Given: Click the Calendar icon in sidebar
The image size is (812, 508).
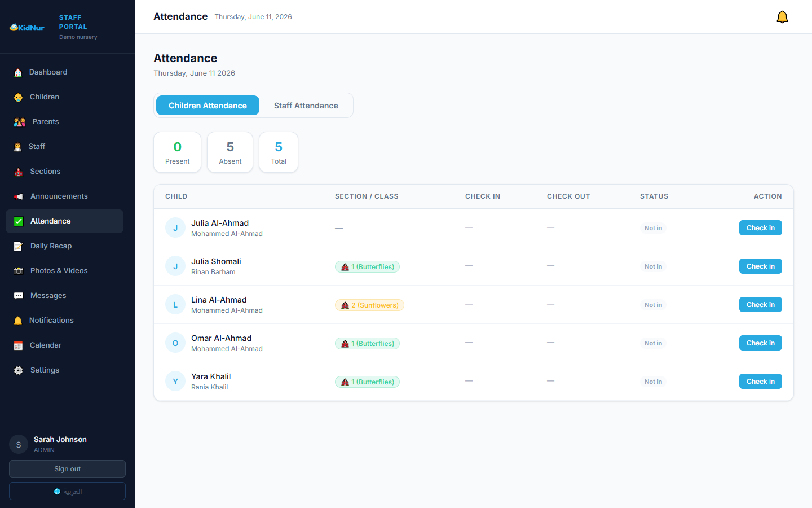Looking at the screenshot, I should pyautogui.click(x=18, y=345).
